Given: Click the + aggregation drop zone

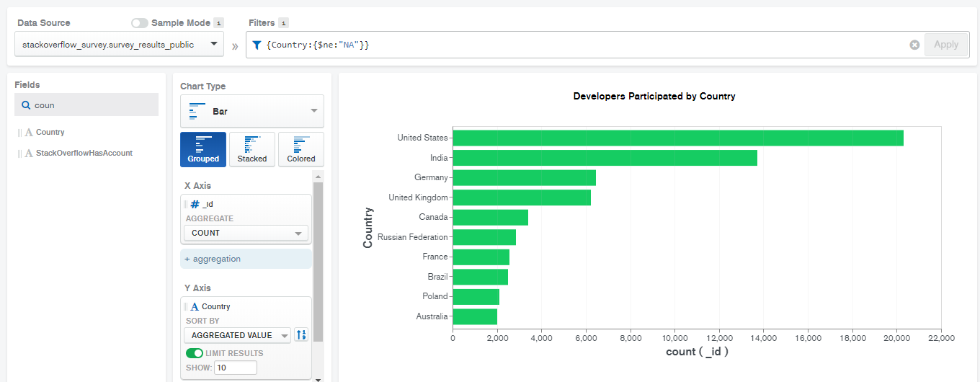Looking at the screenshot, I should click(x=246, y=259).
